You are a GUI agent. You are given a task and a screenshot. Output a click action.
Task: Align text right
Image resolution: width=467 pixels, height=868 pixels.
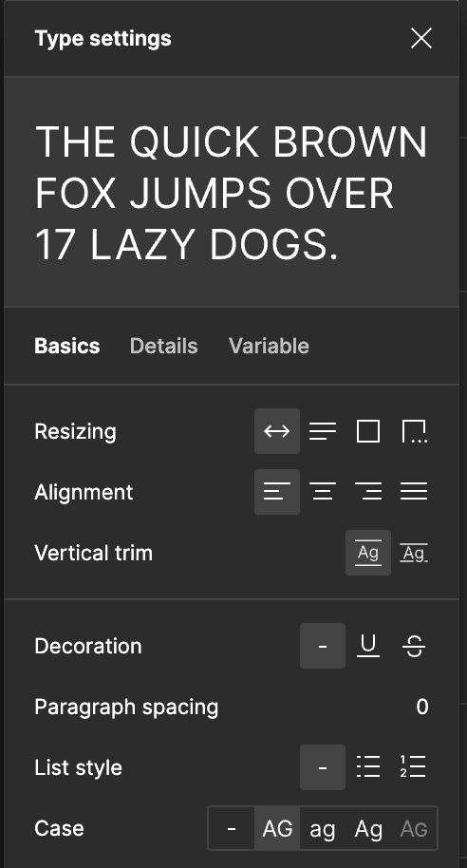368,492
